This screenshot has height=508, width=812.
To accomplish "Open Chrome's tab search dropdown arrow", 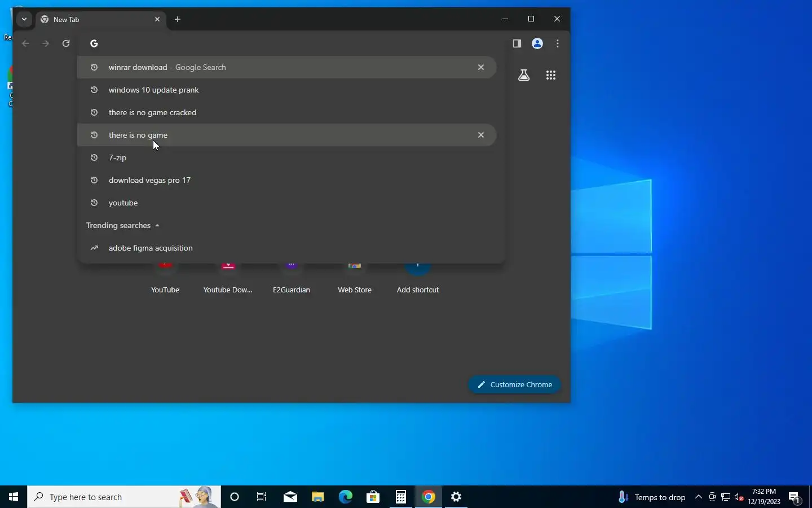I will click(x=24, y=19).
